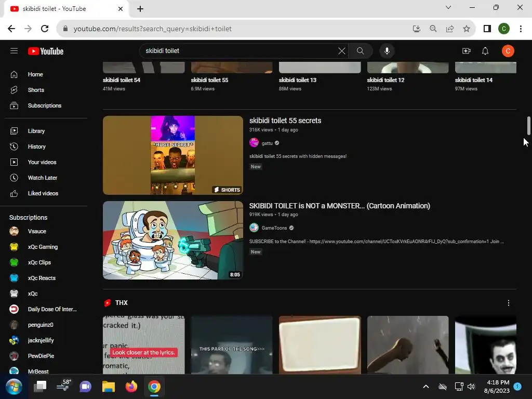
Task: Open skibidi toilet 12 video
Action: click(x=386, y=80)
